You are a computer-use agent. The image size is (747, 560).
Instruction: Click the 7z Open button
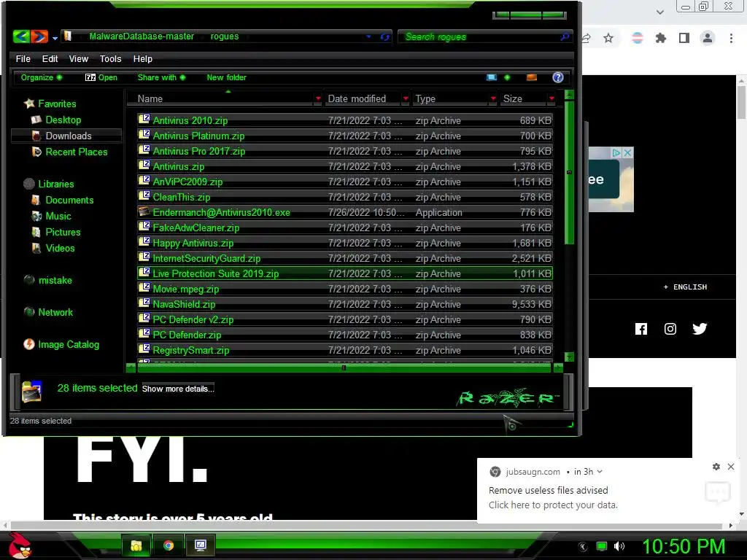point(101,77)
